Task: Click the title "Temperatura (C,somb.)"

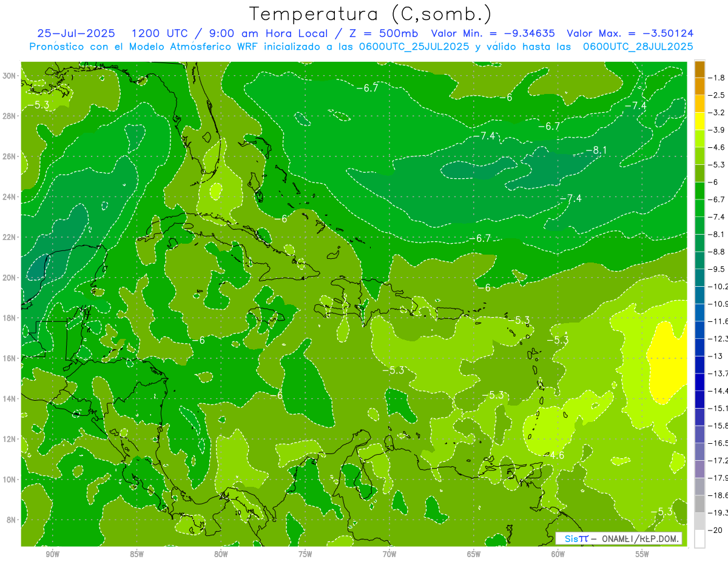Action: 370,14
